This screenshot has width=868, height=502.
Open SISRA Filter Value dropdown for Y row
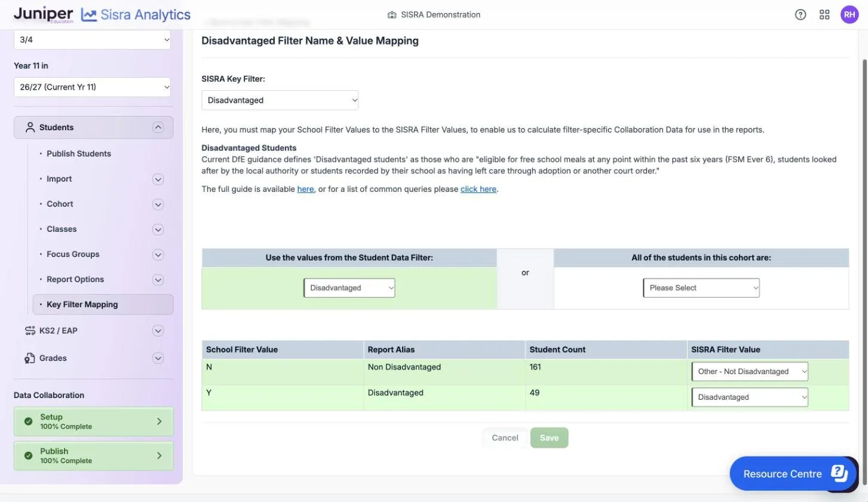coord(750,397)
